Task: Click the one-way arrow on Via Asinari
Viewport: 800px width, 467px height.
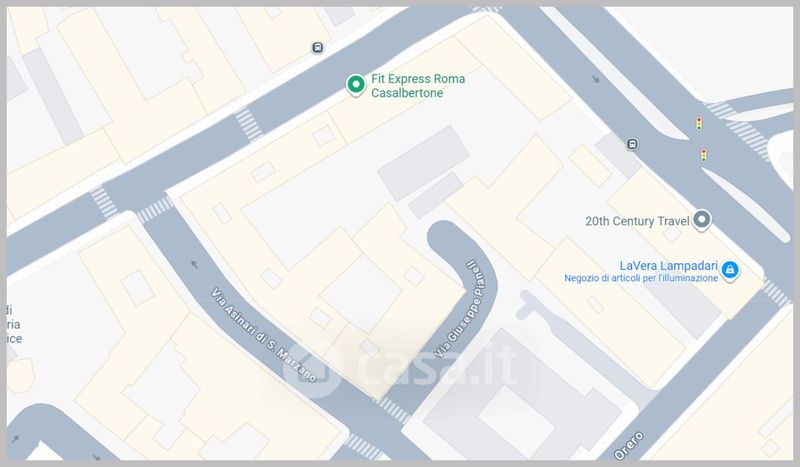Action: coord(194,264)
